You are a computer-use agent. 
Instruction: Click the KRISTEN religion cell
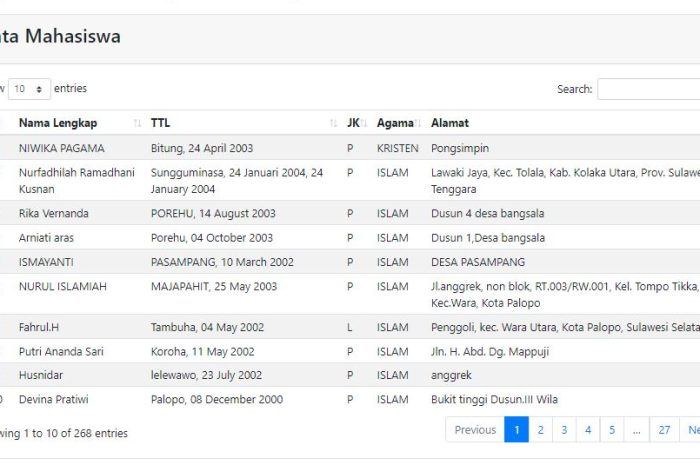tap(398, 148)
